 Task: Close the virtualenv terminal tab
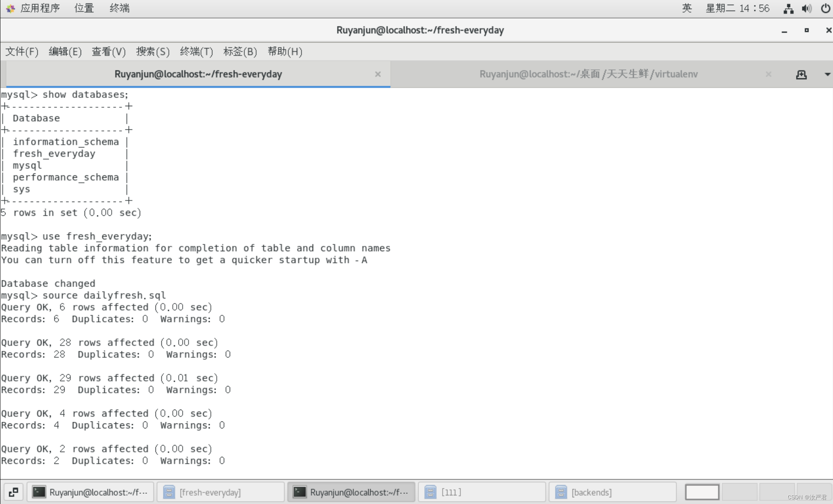(768, 74)
